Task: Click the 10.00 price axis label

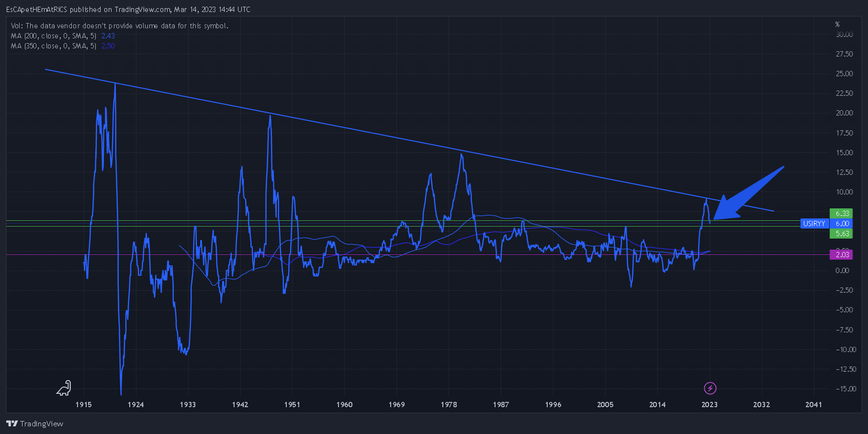Action: 844,192
